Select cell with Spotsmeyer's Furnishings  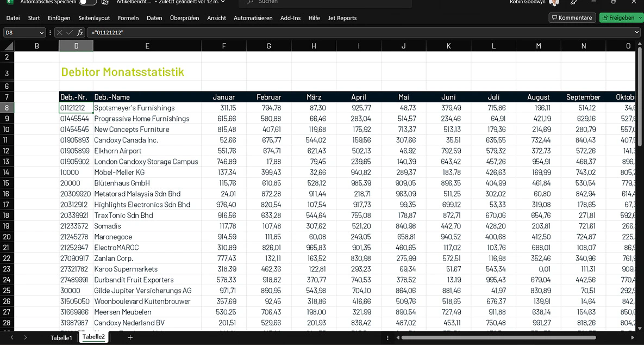pos(147,108)
